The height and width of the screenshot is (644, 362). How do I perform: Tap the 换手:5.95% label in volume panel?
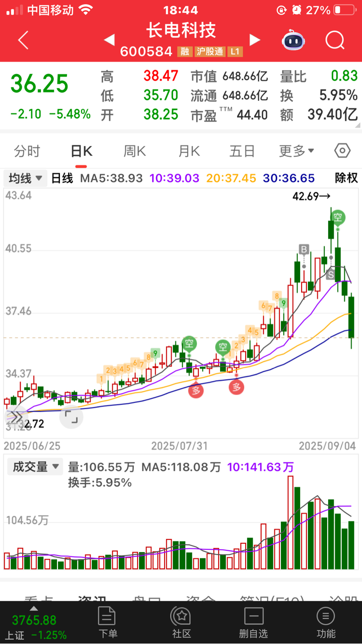coord(100,482)
